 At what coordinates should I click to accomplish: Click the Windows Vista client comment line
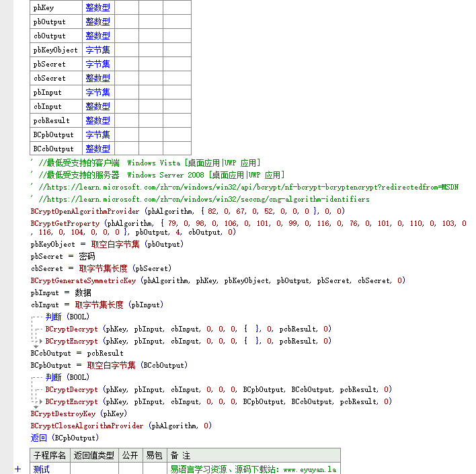(x=145, y=163)
